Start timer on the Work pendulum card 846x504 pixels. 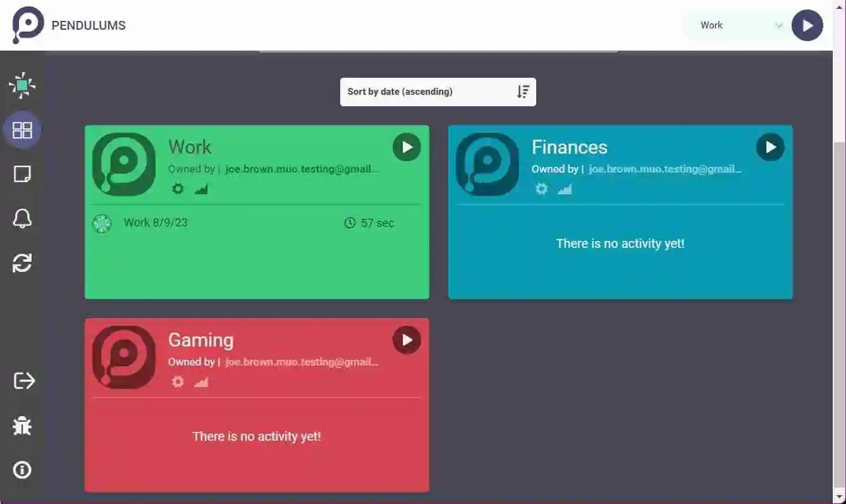(407, 147)
